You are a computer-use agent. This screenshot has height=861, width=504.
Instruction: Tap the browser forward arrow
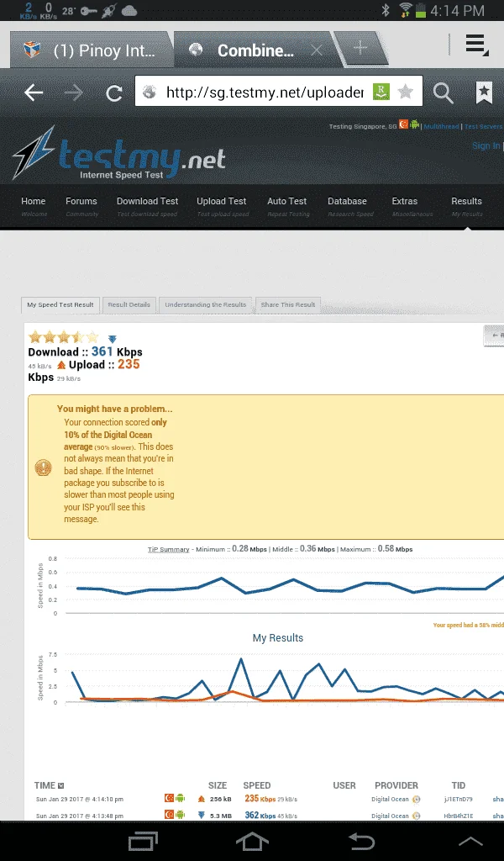(x=73, y=92)
